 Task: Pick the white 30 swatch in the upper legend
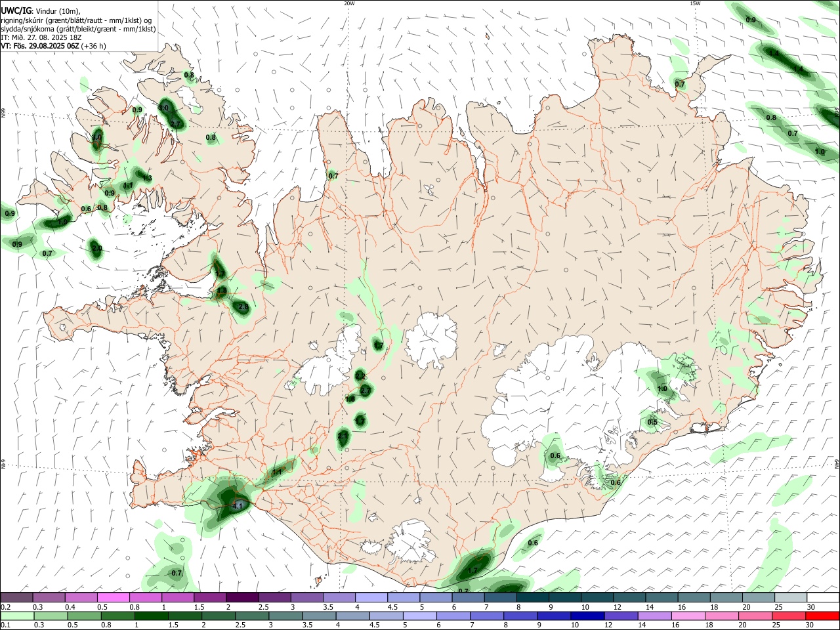pyautogui.click(x=823, y=597)
